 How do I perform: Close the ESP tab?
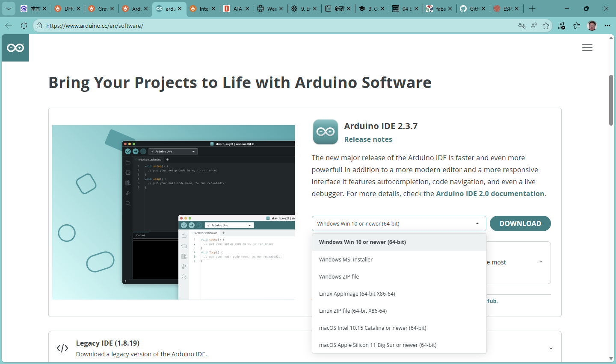click(x=517, y=9)
